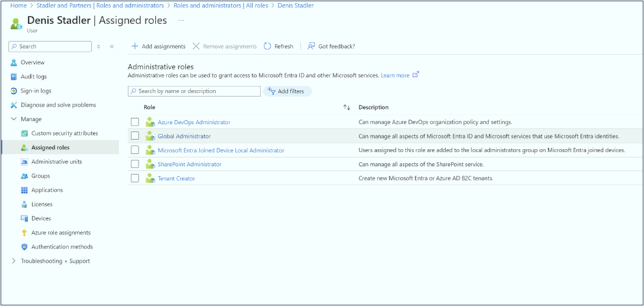Click the Role column header
The height and width of the screenshot is (306, 644).
pyautogui.click(x=149, y=107)
